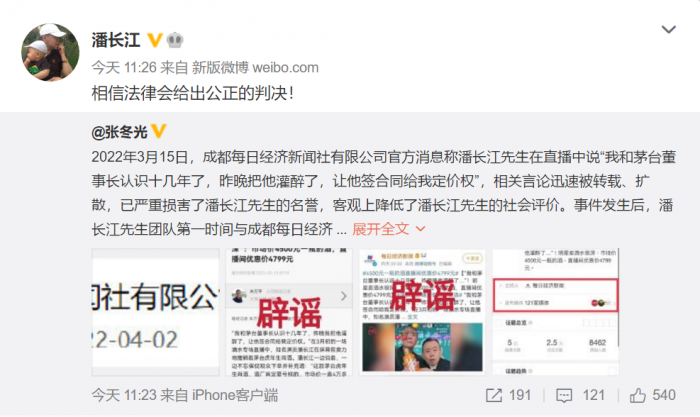Click the 今天 11:26 post timestamp
This screenshot has height=417, width=700.
[124, 67]
